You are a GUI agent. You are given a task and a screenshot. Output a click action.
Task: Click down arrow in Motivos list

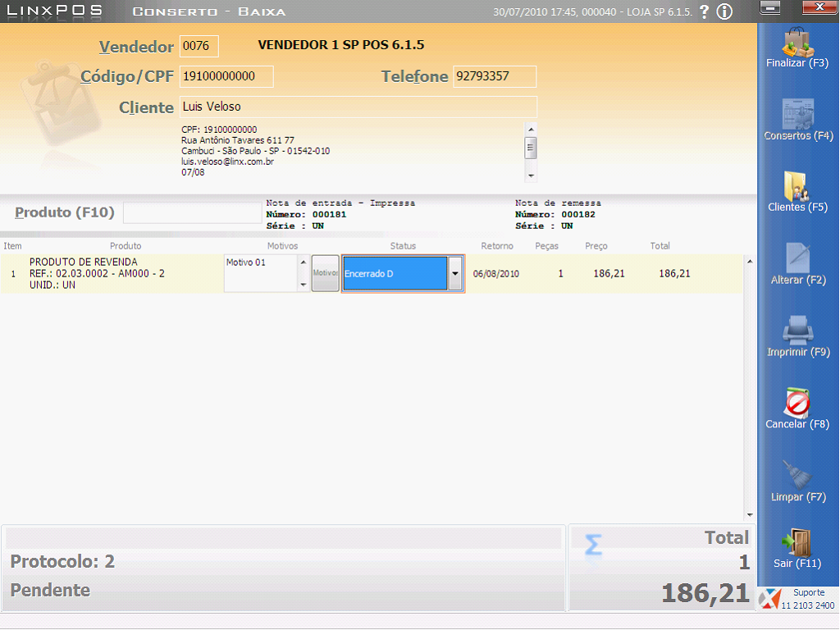click(x=304, y=285)
